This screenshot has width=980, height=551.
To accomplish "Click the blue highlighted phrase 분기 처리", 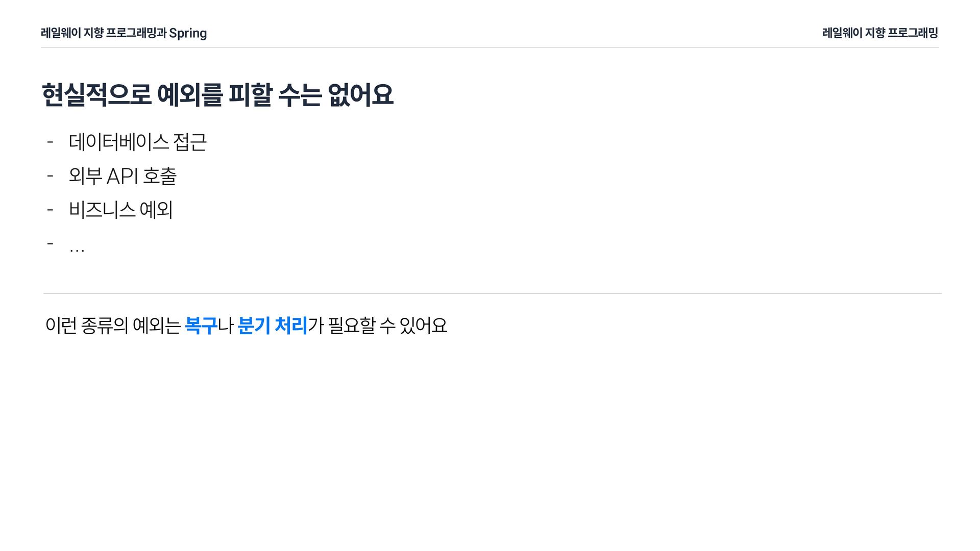I will tap(273, 325).
